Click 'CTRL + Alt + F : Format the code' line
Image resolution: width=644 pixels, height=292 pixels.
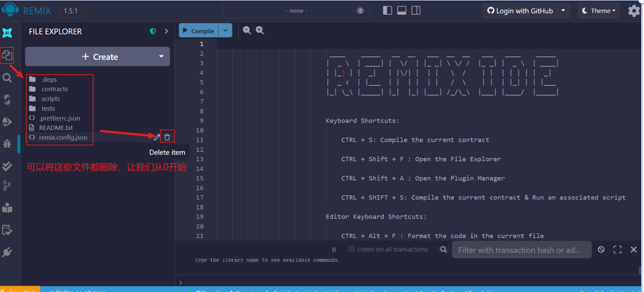pos(442,236)
